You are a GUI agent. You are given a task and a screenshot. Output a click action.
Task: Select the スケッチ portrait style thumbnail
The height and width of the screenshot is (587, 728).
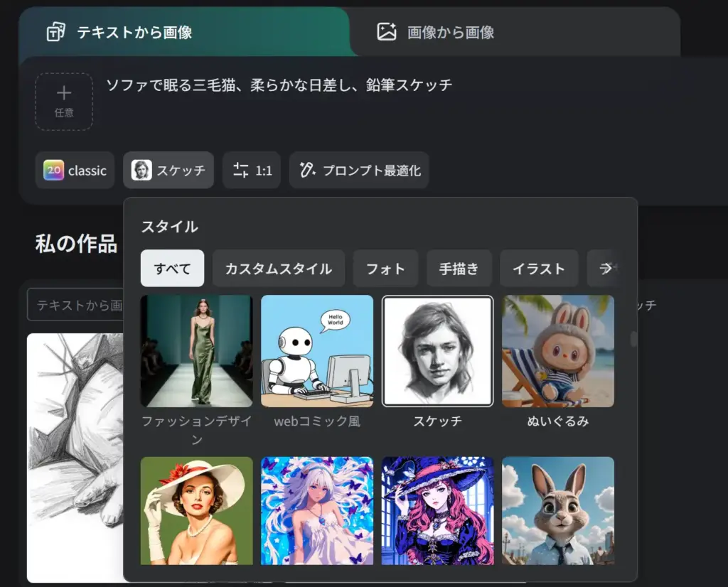click(437, 350)
